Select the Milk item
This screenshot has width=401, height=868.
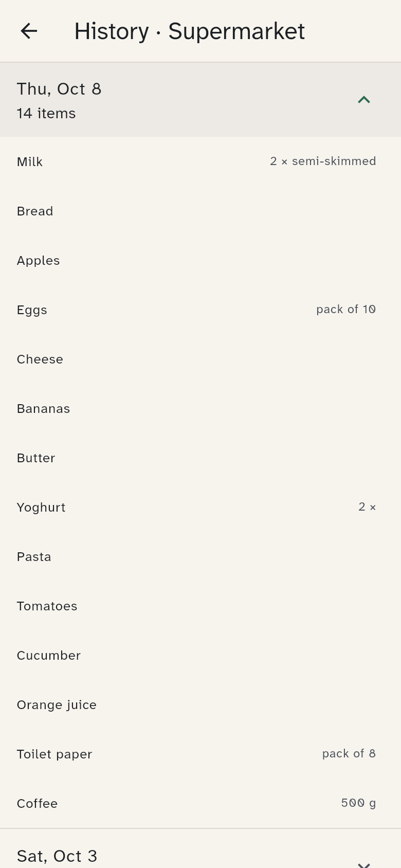pyautogui.click(x=200, y=161)
